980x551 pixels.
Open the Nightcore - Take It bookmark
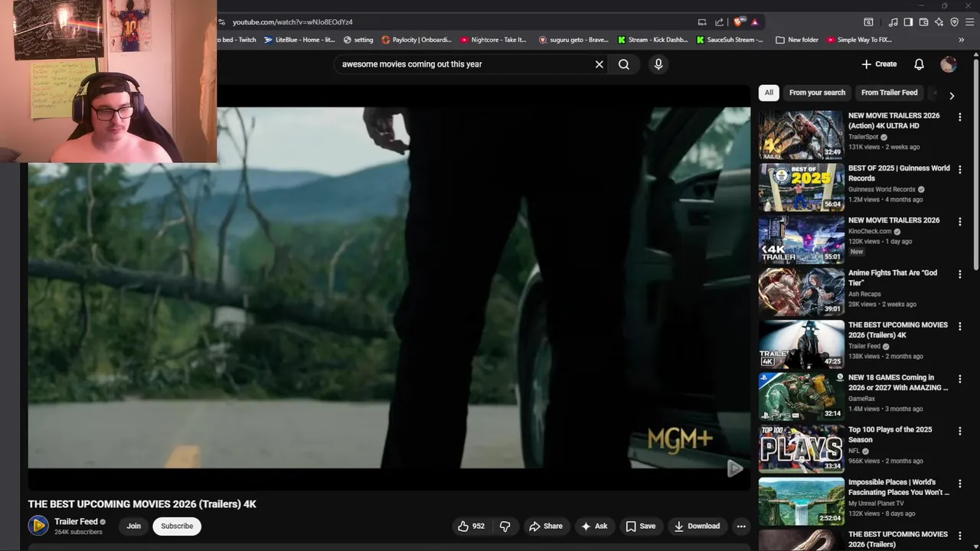[494, 40]
